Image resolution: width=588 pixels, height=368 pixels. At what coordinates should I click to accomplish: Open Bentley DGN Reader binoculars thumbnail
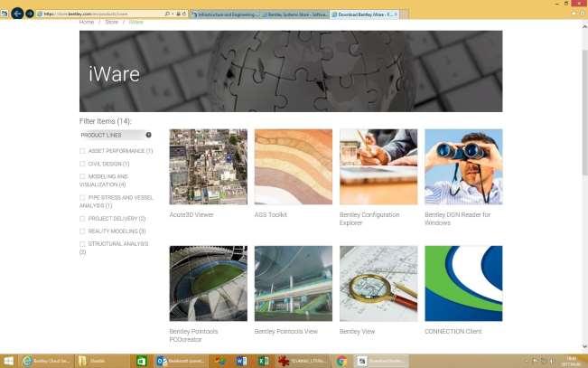[463, 166]
